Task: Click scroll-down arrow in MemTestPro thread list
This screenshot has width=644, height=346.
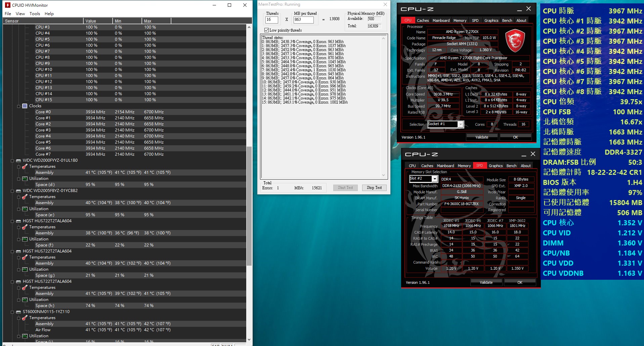Action: (x=383, y=175)
